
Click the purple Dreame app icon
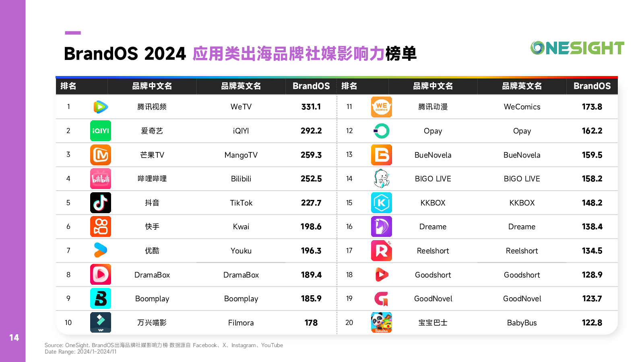click(382, 227)
